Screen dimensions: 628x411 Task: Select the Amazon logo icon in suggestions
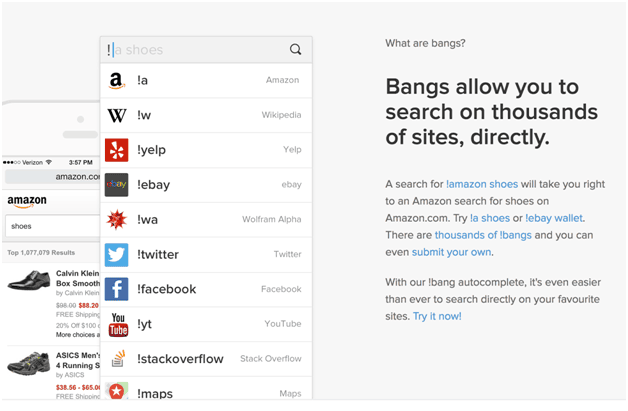point(117,81)
